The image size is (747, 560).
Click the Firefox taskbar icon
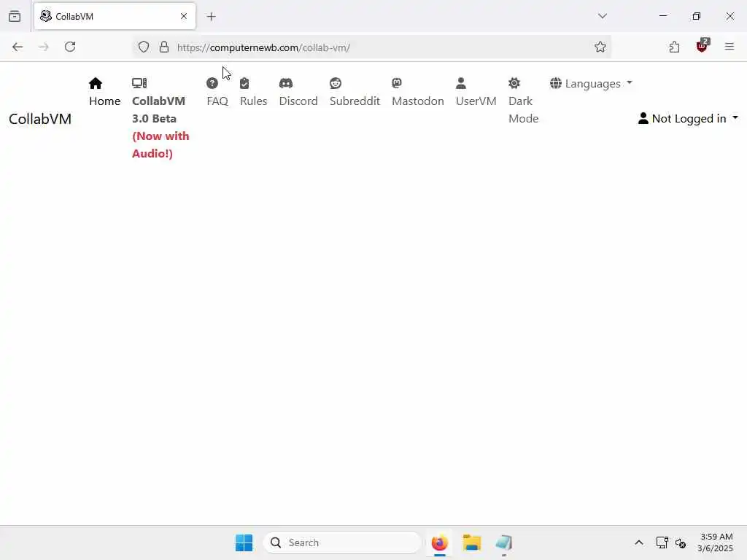pos(439,542)
